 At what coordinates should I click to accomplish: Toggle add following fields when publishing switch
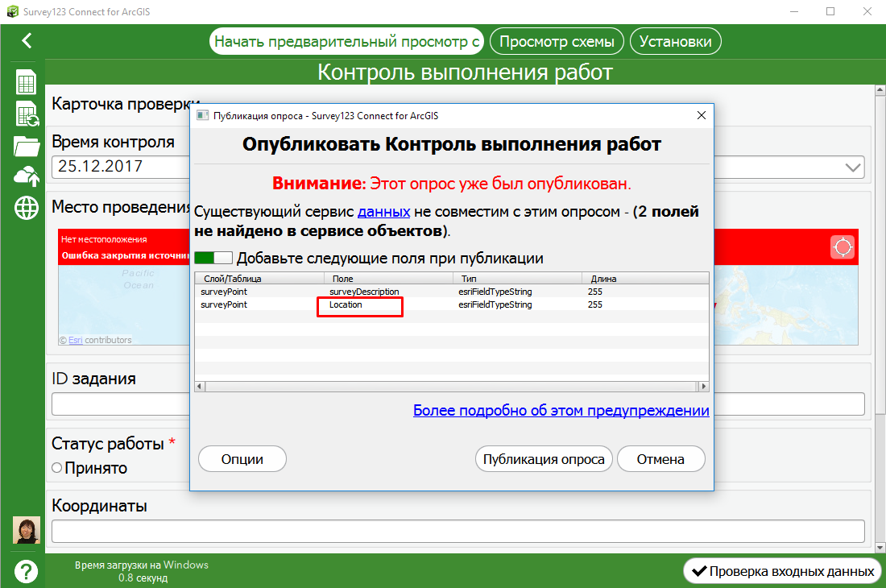pyautogui.click(x=213, y=258)
